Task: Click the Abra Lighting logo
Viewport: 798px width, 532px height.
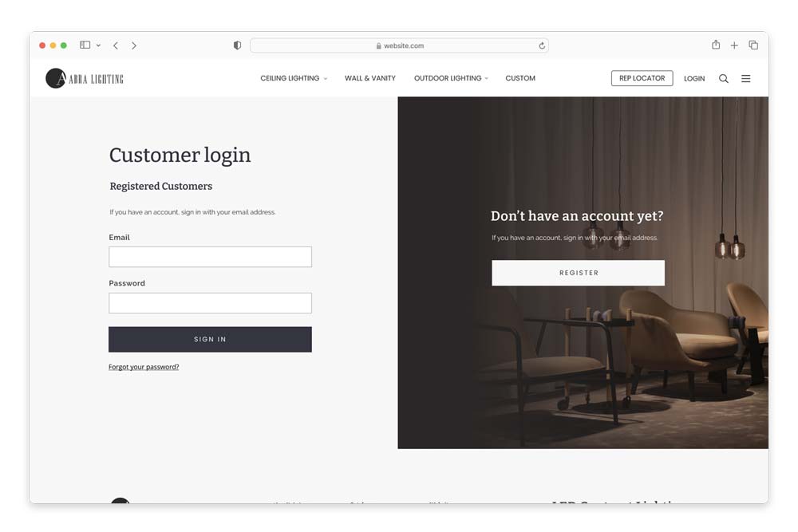Action: coord(85,78)
